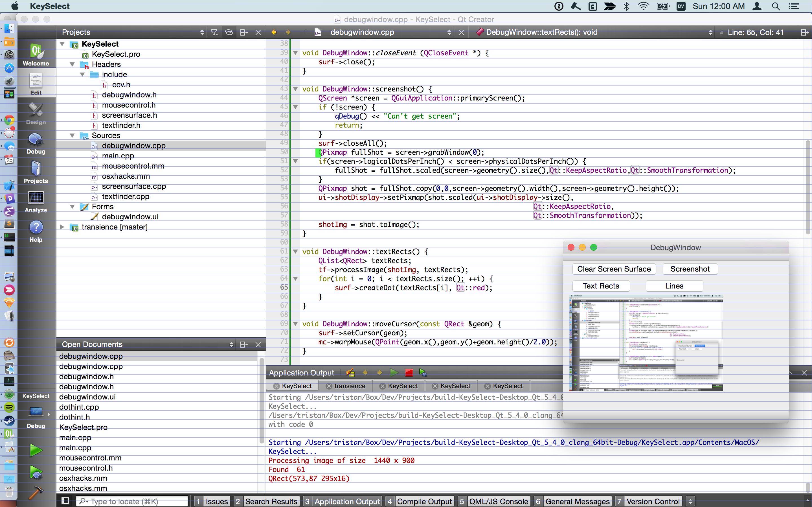Click Clear Screen Surface in DebugWindow
812x507 pixels.
click(x=614, y=269)
